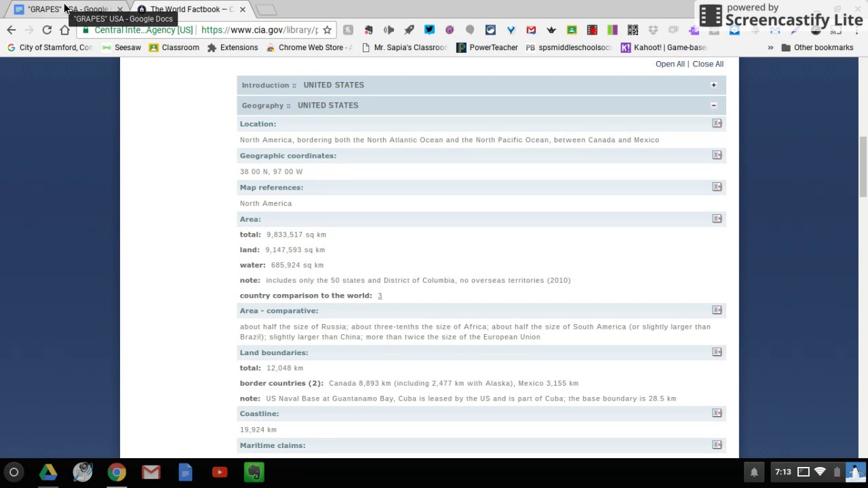868x488 pixels.
Task: Open Google Docs from the shelf
Action: pos(185,472)
